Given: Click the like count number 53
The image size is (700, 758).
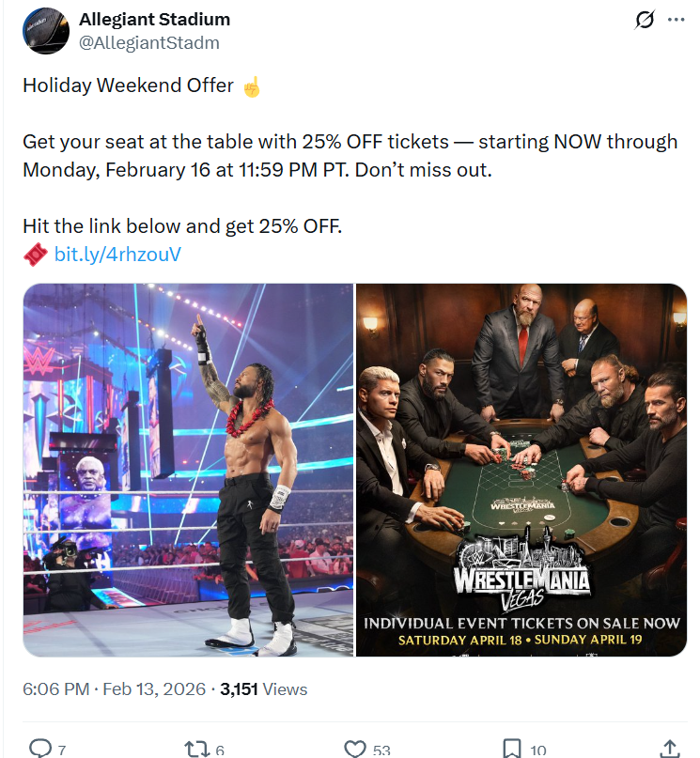Looking at the screenshot, I should 381,750.
